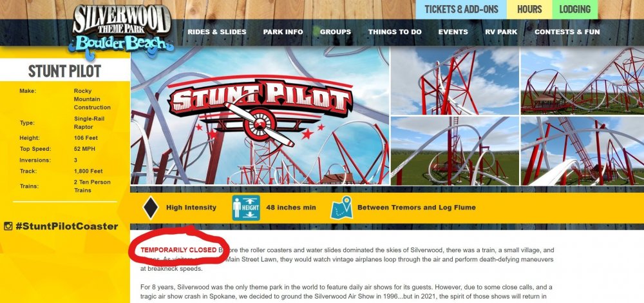Open the bottom-right coaster render thumbnail

582,151
